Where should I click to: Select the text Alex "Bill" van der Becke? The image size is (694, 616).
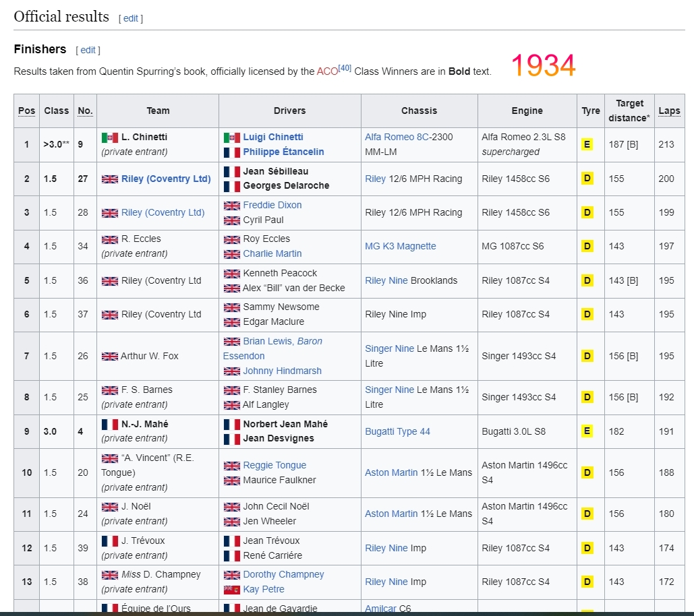coord(294,288)
